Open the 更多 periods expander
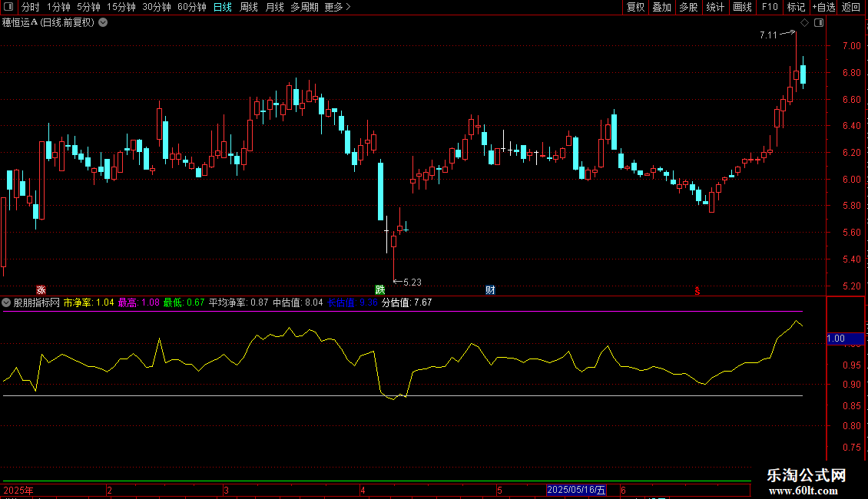 337,8
